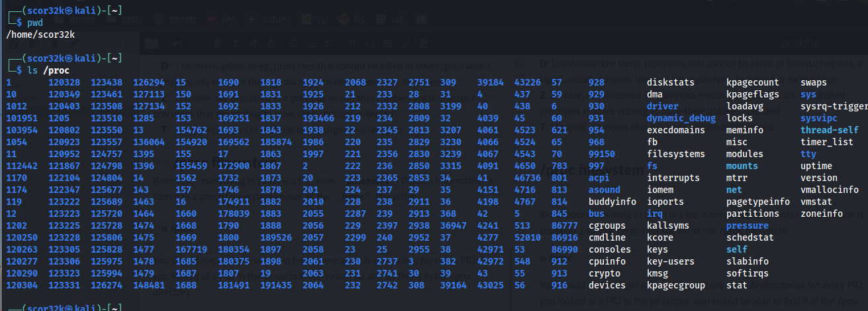Click the blockquote icon in editor toolbar
The image size is (868, 311).
point(352,43)
